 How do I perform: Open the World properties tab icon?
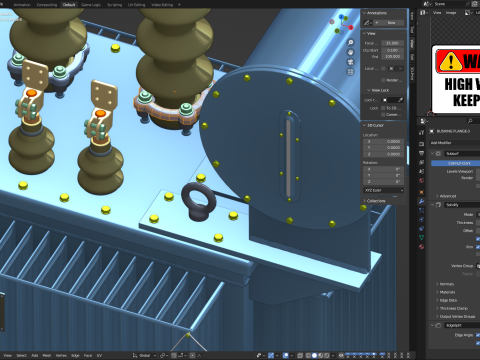[421, 181]
